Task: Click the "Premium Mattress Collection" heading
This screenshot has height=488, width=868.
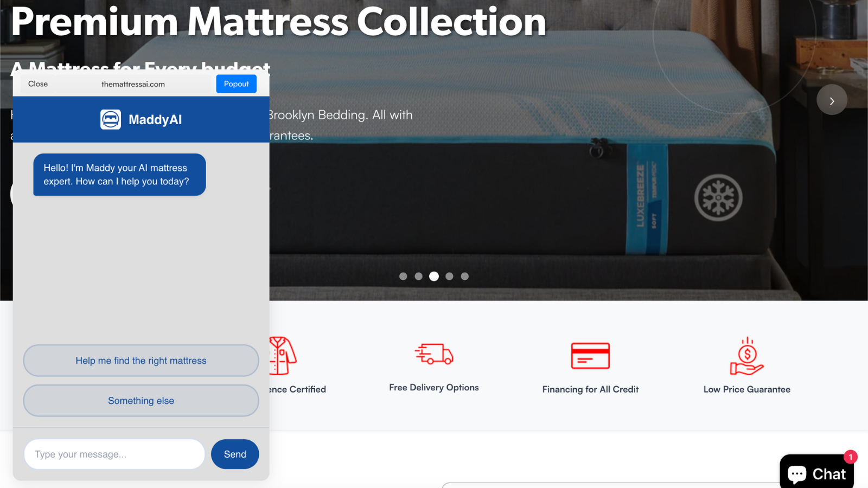Action: pyautogui.click(x=279, y=22)
